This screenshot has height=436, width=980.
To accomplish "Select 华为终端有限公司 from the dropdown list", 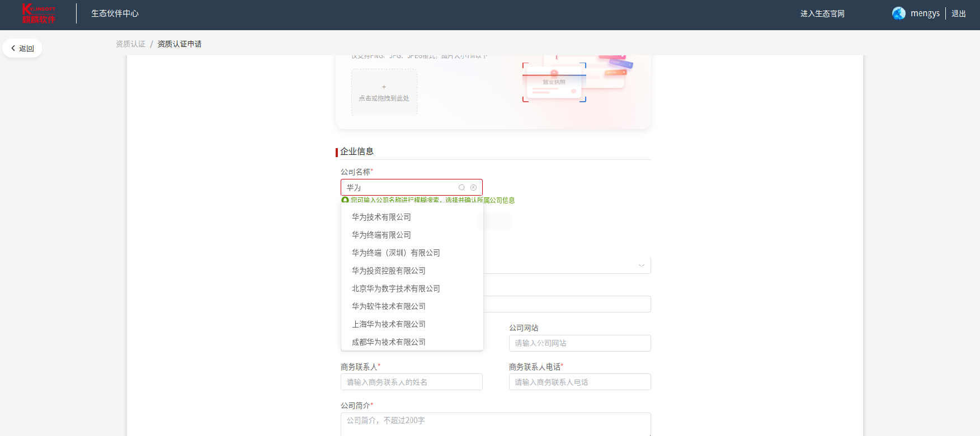I will tap(381, 235).
